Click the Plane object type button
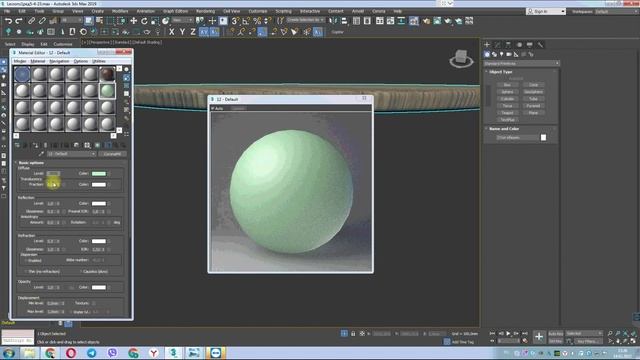The width and height of the screenshot is (640, 360). [x=533, y=113]
